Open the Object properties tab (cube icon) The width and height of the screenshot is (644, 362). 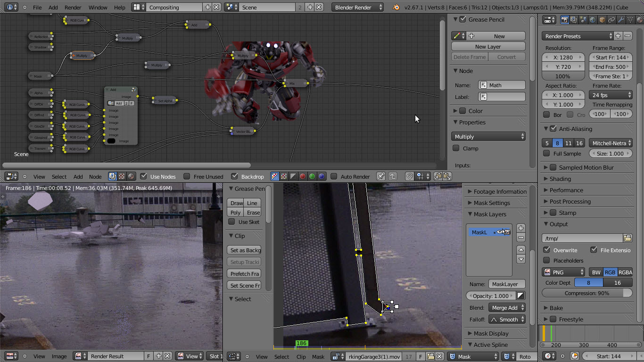point(602,20)
